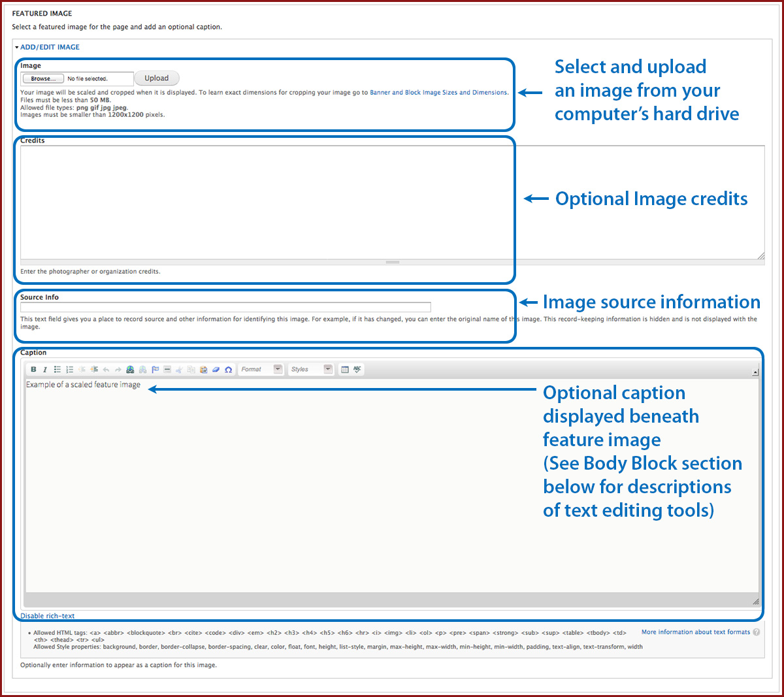The height and width of the screenshot is (697, 784).
Task: Open More information about text formats
Action: point(696,632)
